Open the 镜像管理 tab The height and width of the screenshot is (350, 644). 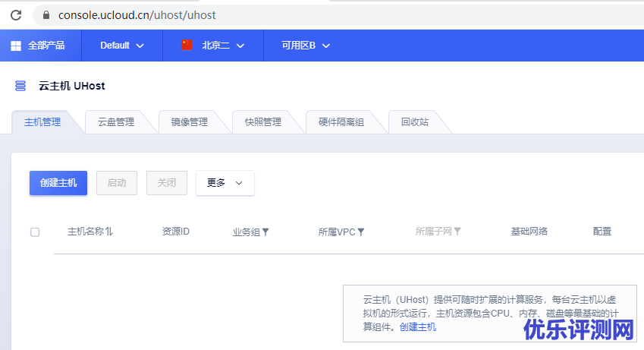[x=189, y=122]
